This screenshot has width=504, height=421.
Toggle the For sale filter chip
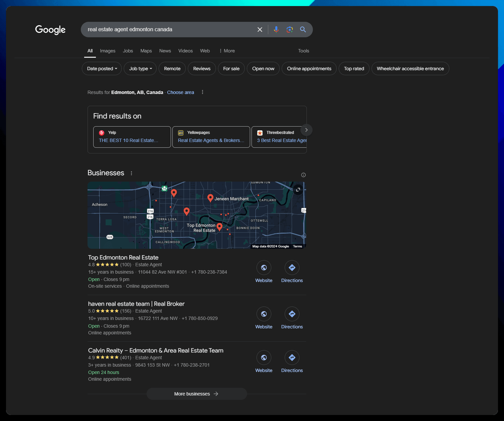click(x=231, y=68)
